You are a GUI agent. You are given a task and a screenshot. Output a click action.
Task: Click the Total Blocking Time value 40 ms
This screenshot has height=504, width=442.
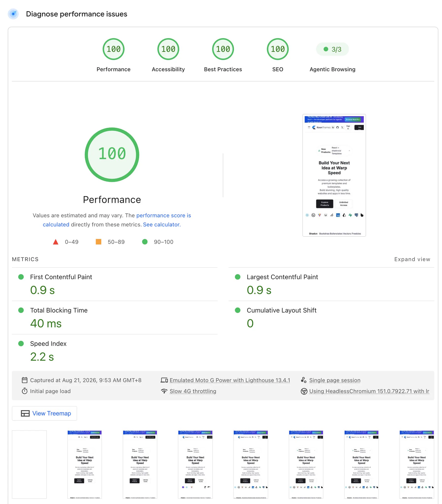[46, 323]
